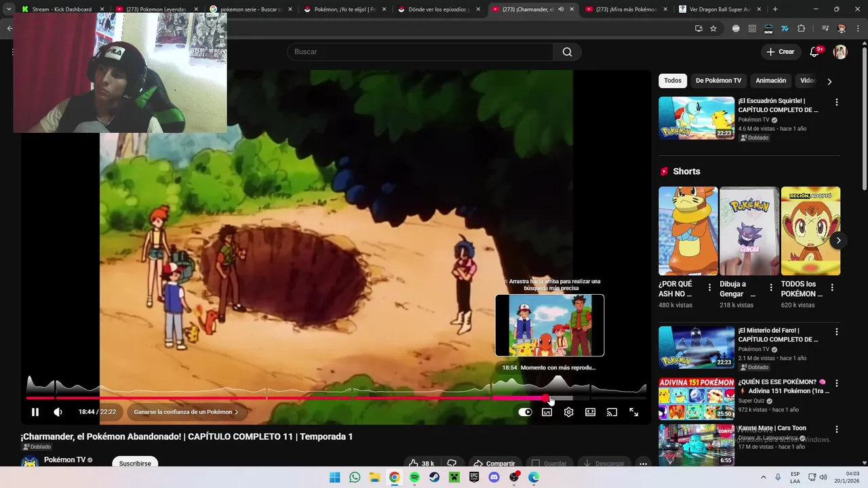Open options for '¿QUIÉN ES ESE POKÉMON?' video
Screen dimensions: 868x488
click(x=836, y=384)
